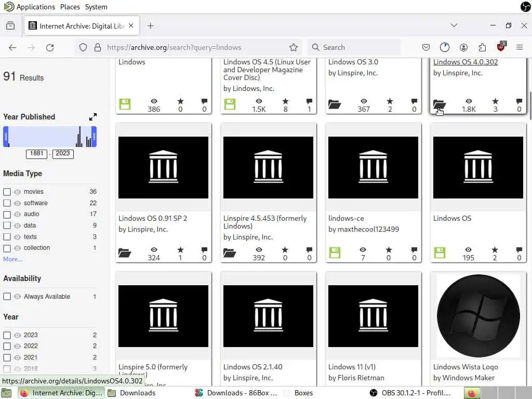Image resolution: width=532 pixels, height=399 pixels.
Task: Open the Places menu
Action: click(70, 7)
